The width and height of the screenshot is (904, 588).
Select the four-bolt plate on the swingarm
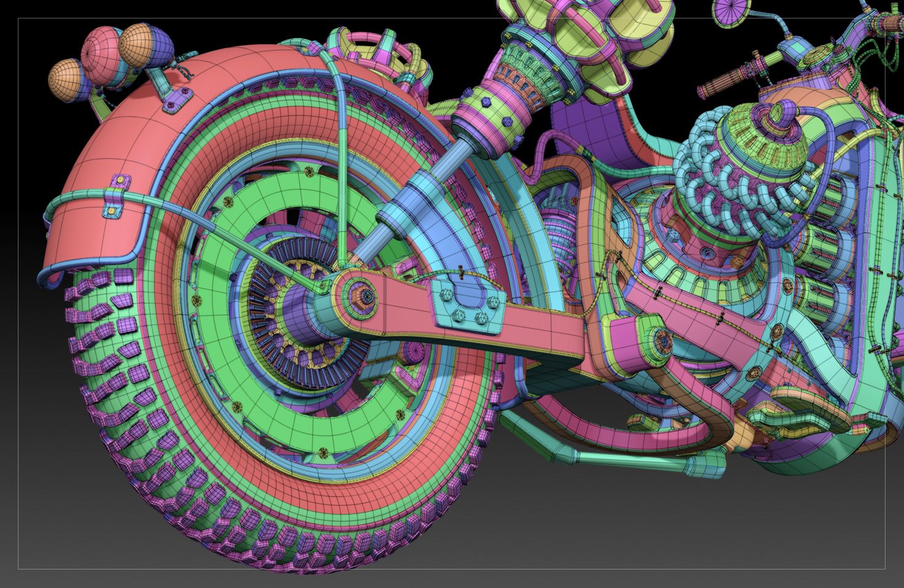(x=468, y=304)
